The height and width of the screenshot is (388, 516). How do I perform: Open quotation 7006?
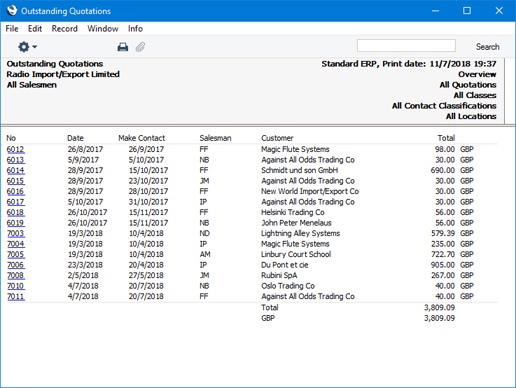click(x=16, y=265)
